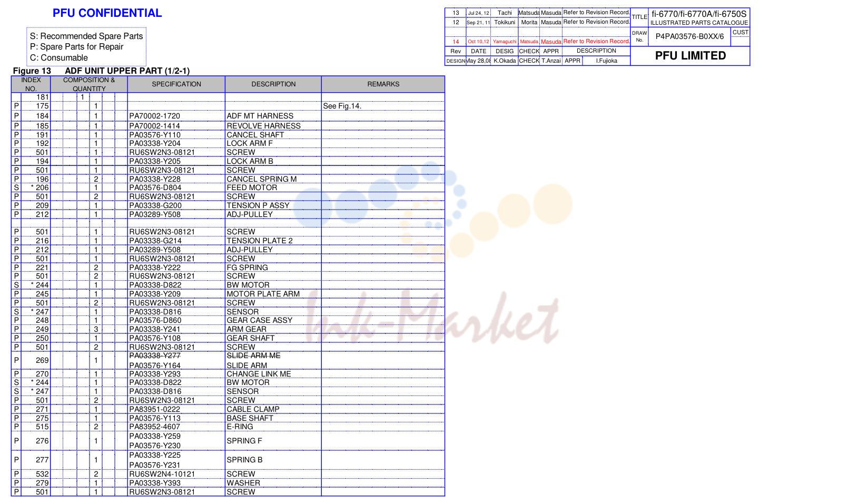
Task: Select 'GEAR CASE ASSY' description
Action: 260,320
